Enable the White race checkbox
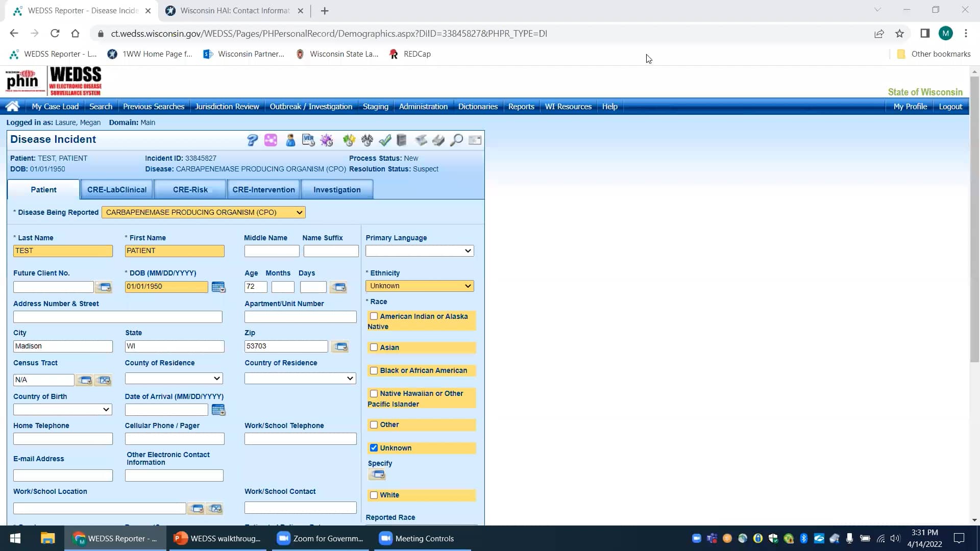Viewport: 980px width, 551px height. click(x=374, y=494)
